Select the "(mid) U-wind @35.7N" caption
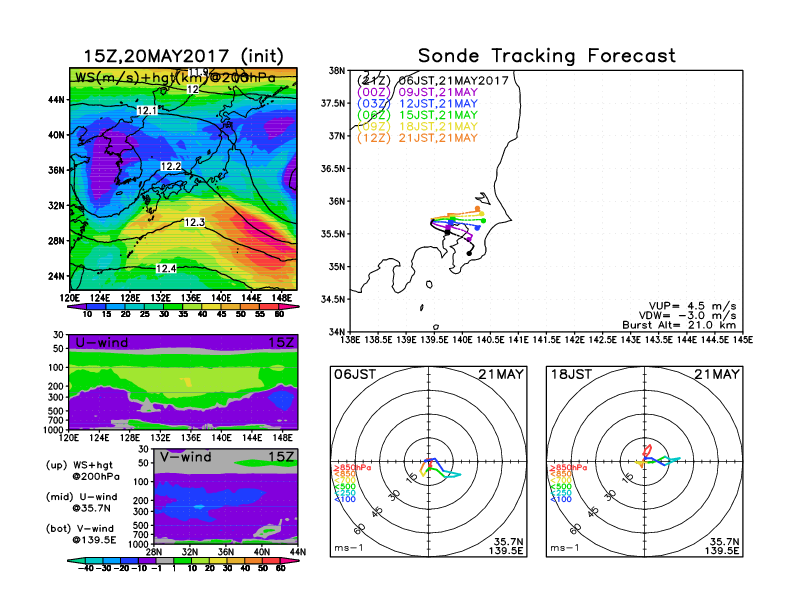 pyautogui.click(x=81, y=502)
